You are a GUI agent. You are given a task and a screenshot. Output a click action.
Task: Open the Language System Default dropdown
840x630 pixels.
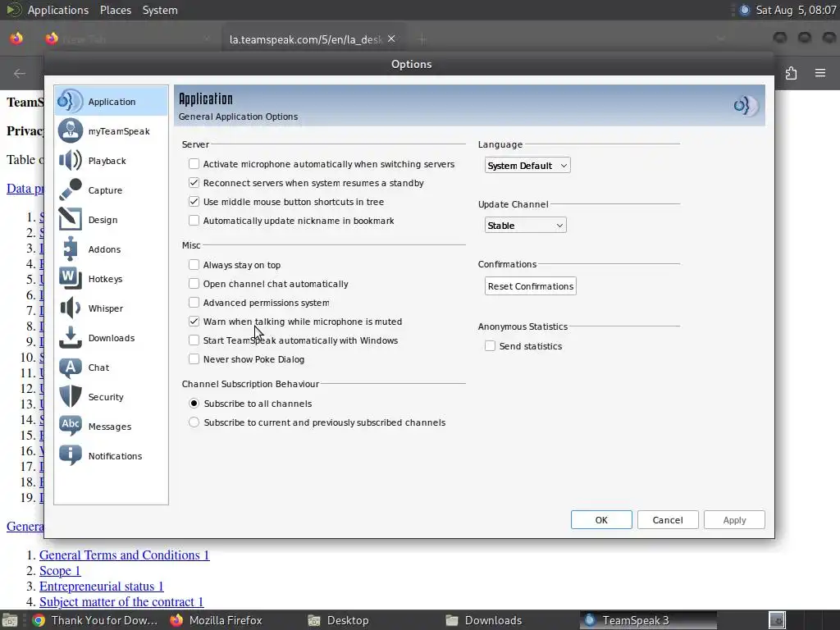click(x=527, y=165)
